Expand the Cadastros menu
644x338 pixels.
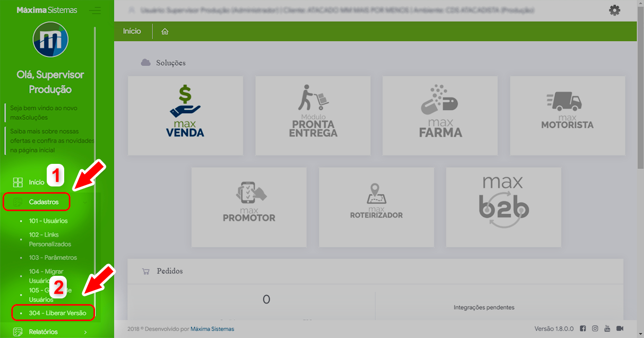click(44, 202)
